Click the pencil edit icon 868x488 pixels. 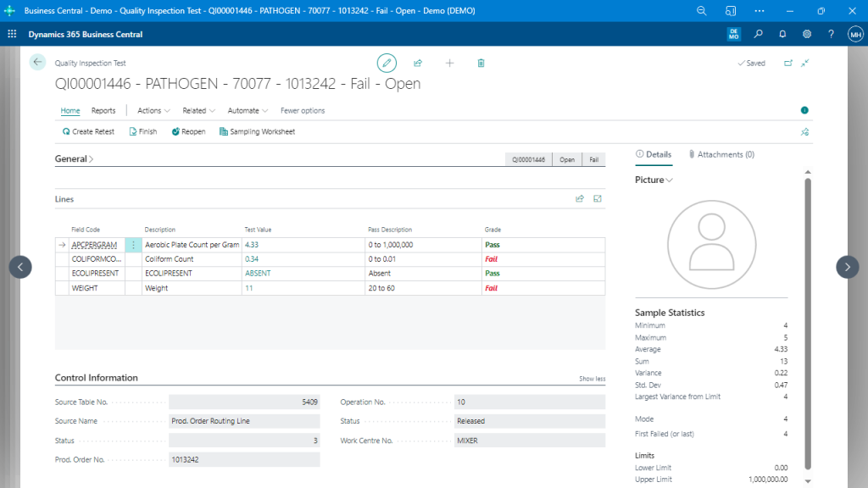[x=387, y=63]
